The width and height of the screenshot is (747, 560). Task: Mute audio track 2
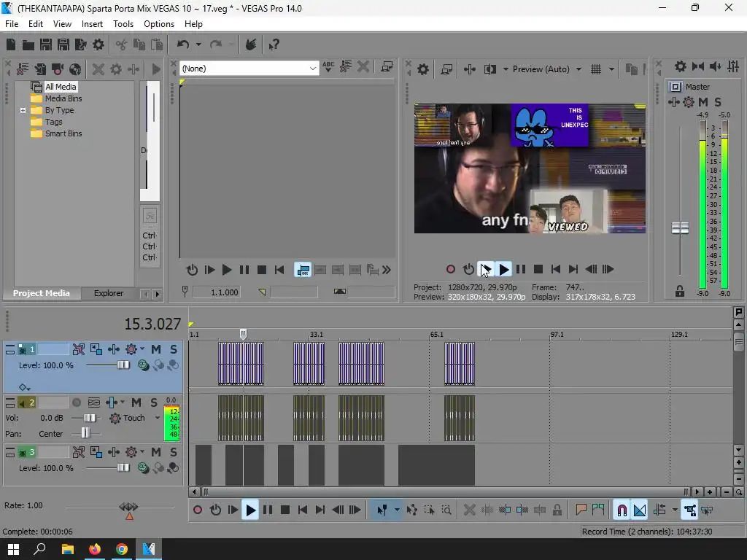coord(136,402)
